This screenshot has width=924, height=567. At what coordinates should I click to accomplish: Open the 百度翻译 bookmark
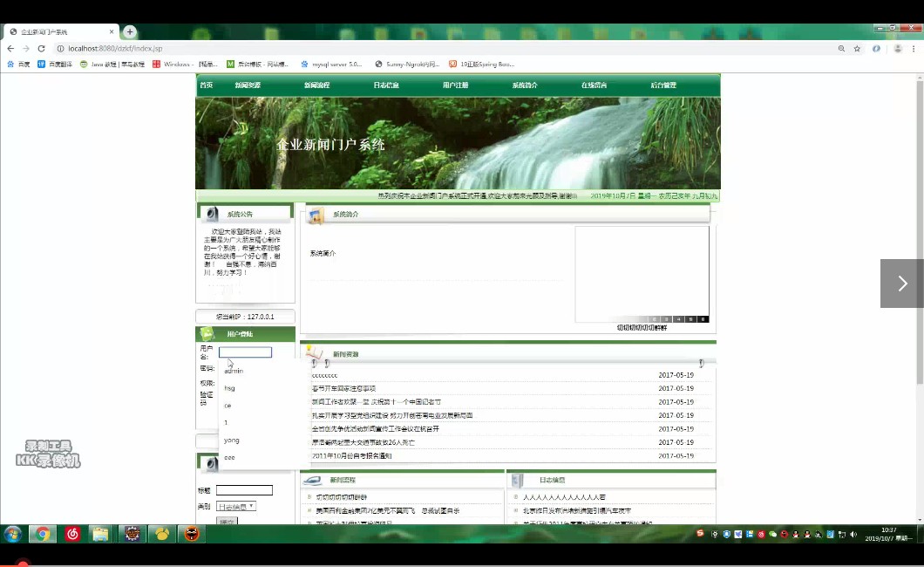[55, 65]
